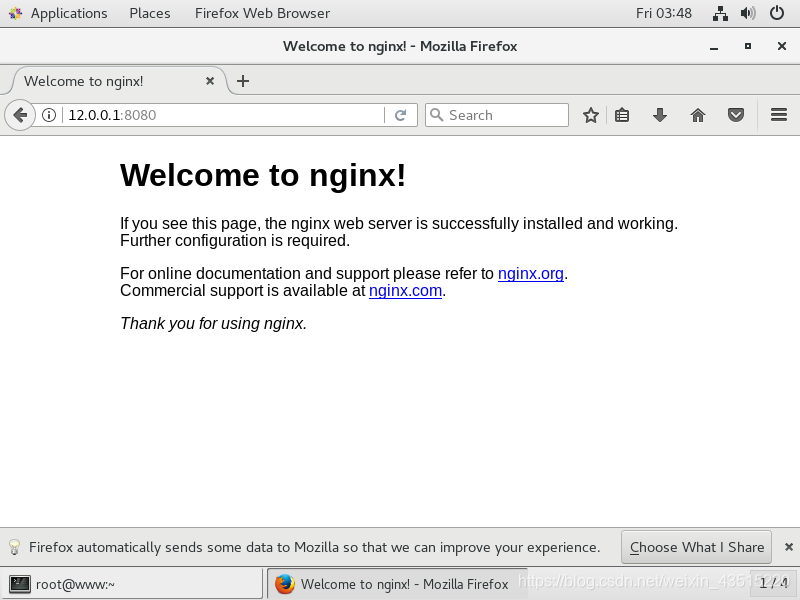Follow the nginx.com link
Screen dimensions: 800x600
click(405, 290)
